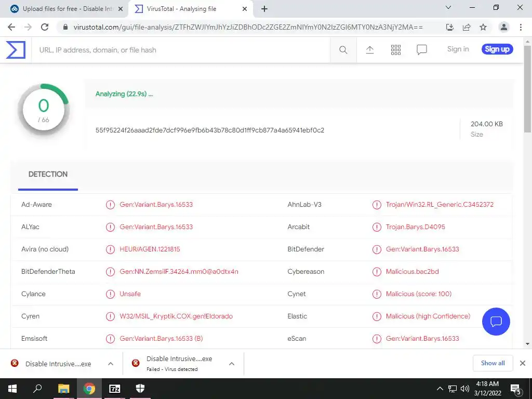Click the VirusTotal logo icon
Viewport: 532px width, 399px height.
(x=16, y=50)
